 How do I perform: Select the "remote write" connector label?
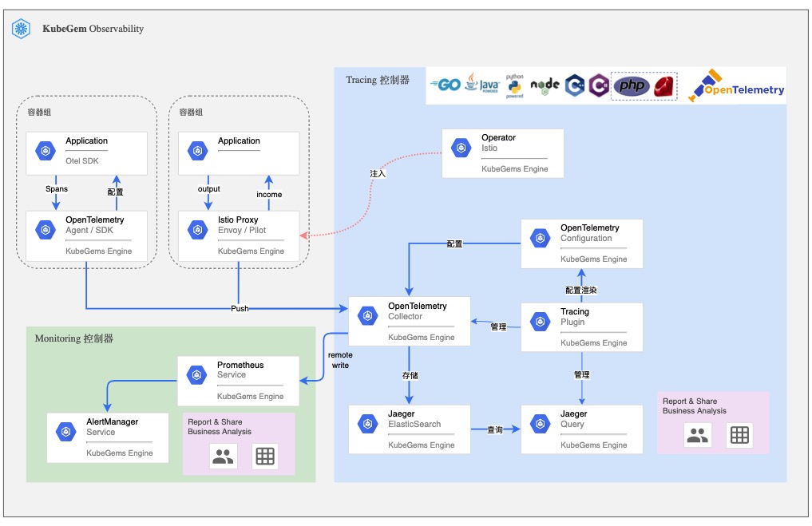(x=340, y=360)
